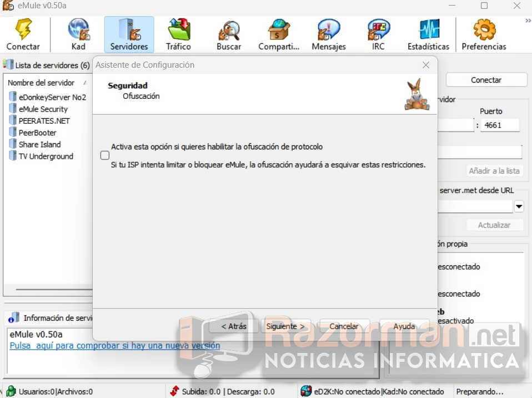Click the eDonkeyServer No2 server icon
Image resolution: width=532 pixels, height=398 pixels.
(13, 97)
